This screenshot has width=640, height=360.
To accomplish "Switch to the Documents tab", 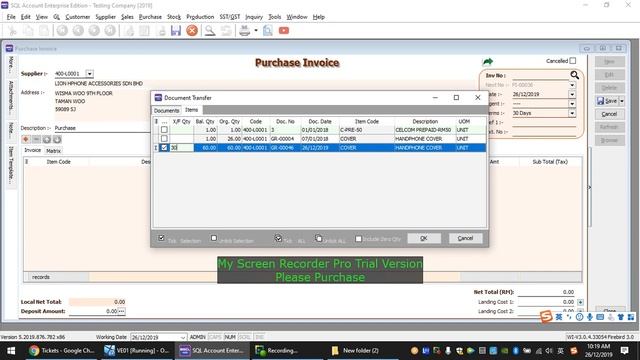I will [x=166, y=111].
